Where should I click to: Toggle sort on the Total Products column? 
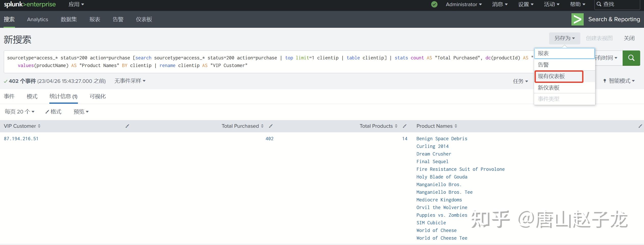click(396, 126)
